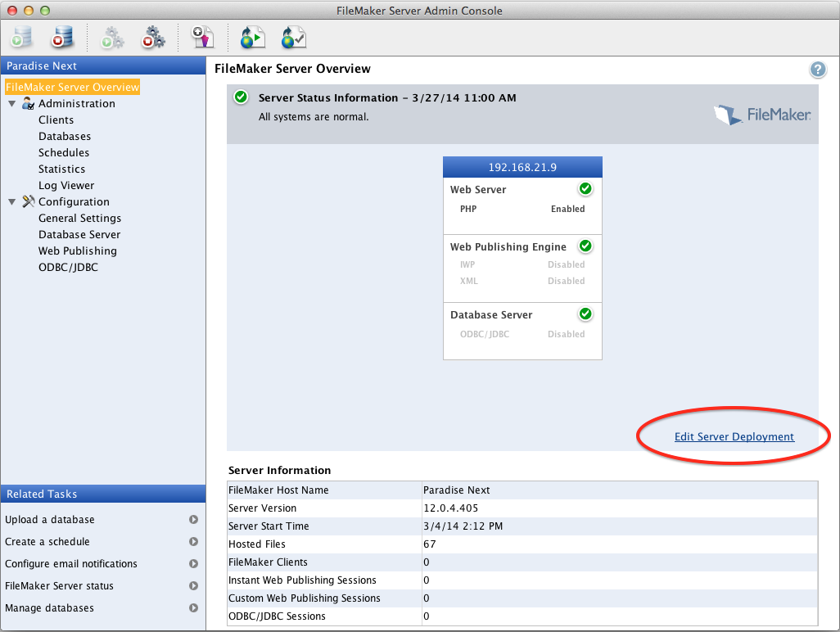Click arrow next to Upload a database
This screenshot has width=840, height=632.
click(x=194, y=520)
